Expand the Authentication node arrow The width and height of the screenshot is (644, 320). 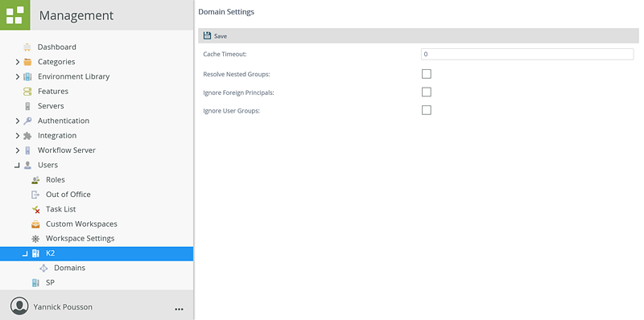pos(17,121)
